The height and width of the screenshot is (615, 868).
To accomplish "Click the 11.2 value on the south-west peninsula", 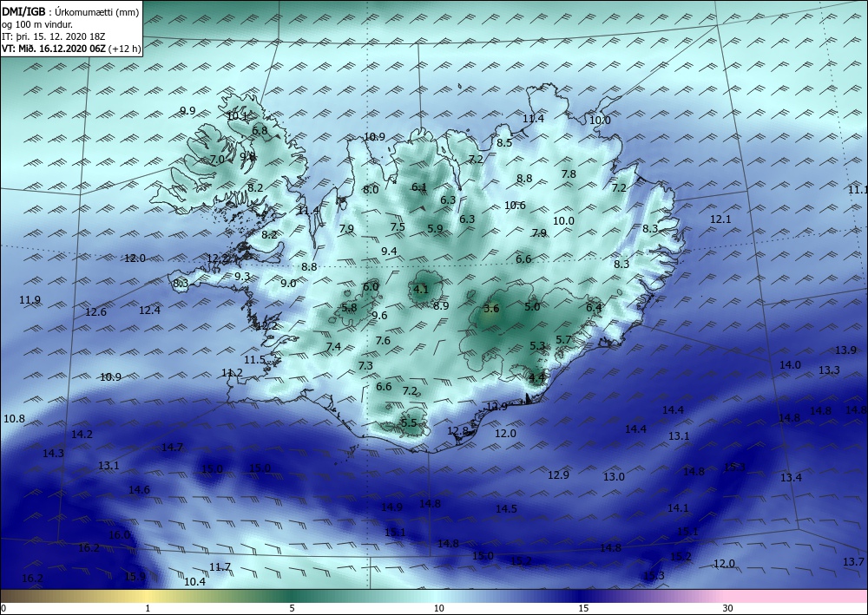I will (232, 373).
